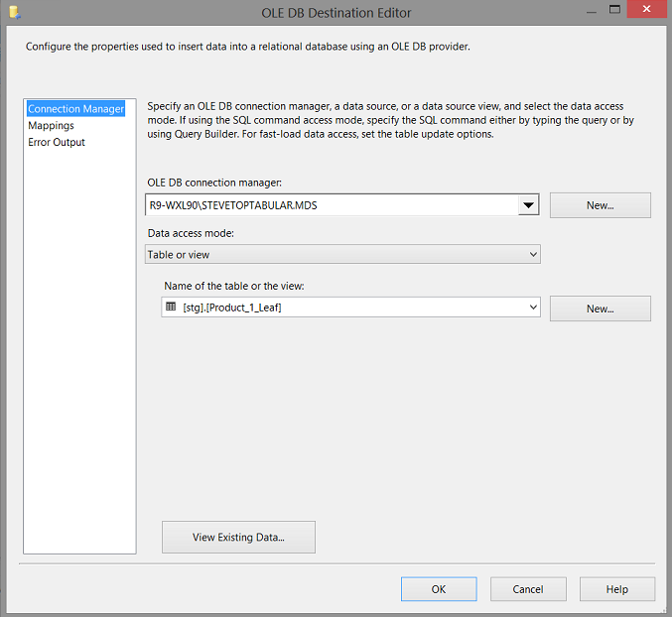Click the empty area below Error Output

coord(79,347)
